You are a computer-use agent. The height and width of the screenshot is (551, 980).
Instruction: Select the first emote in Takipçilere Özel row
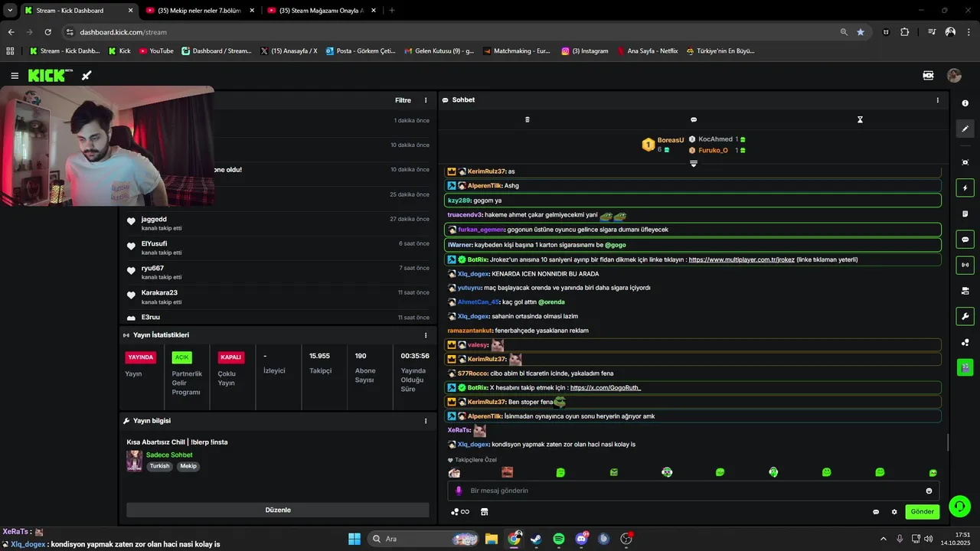pos(454,473)
